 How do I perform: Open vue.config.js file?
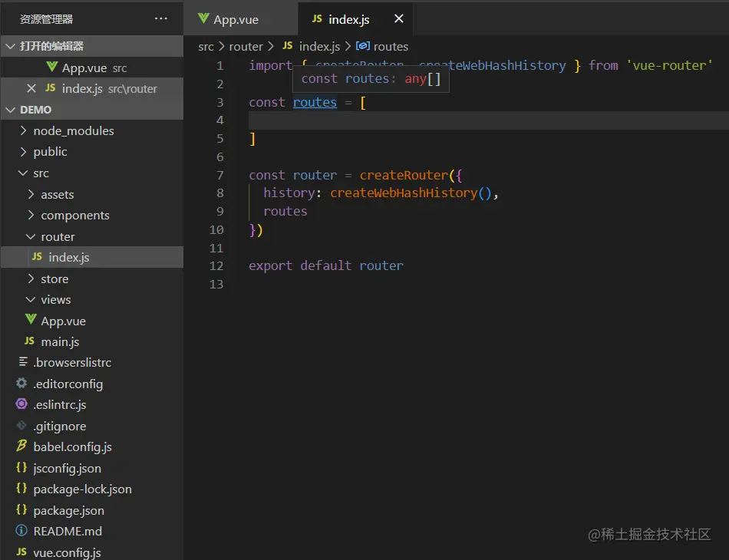coord(91,552)
